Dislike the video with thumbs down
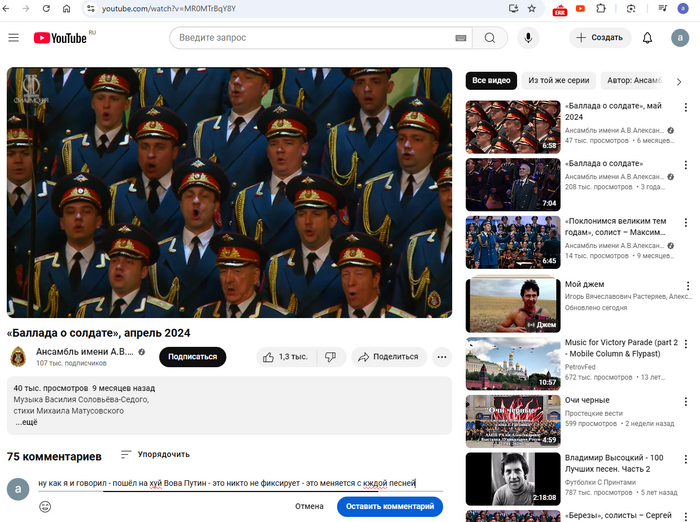Viewport: 700px width, 522px height. [331, 357]
